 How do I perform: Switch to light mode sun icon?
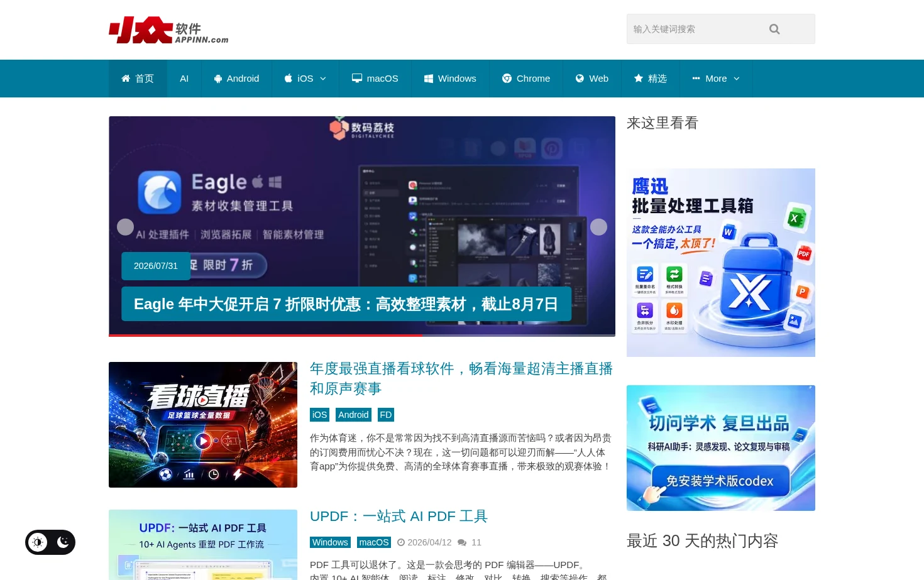tap(38, 542)
